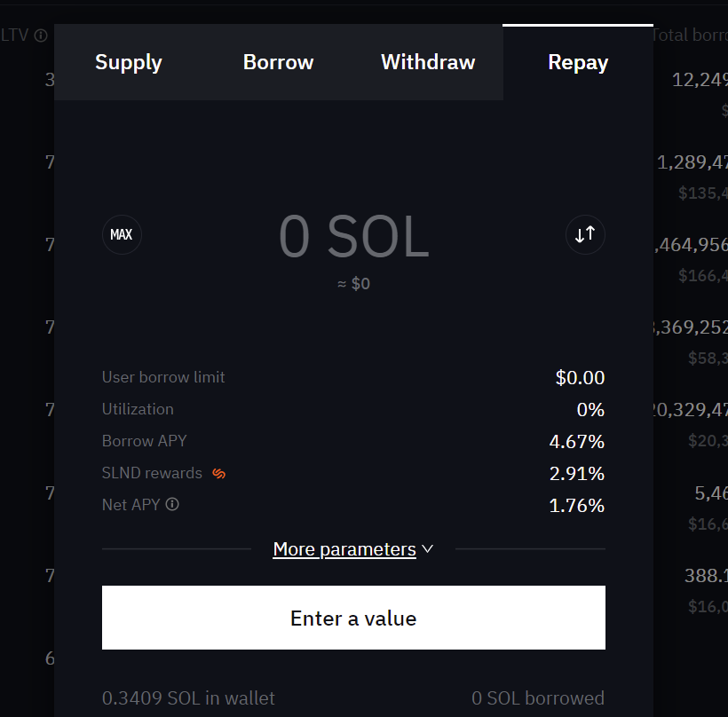This screenshot has width=728, height=717.
Task: Expand the More parameters chevron arrow
Action: 427,549
